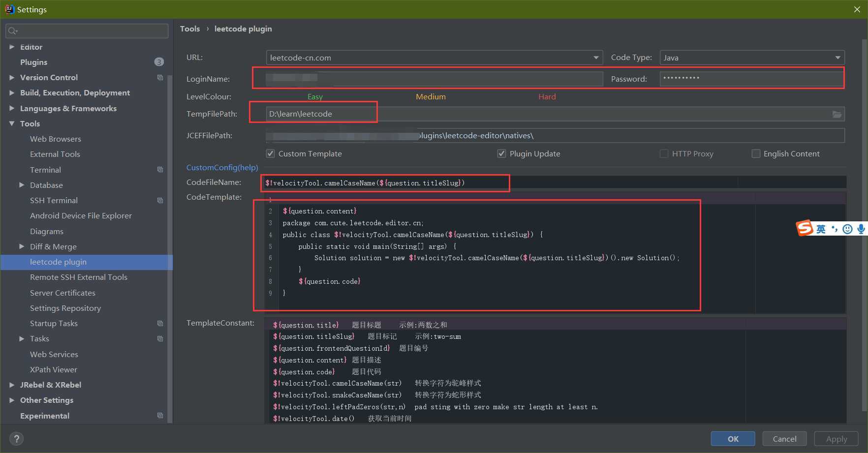Image resolution: width=868 pixels, height=453 pixels.
Task: Select the leetcode plugin tree item
Action: [87, 262]
